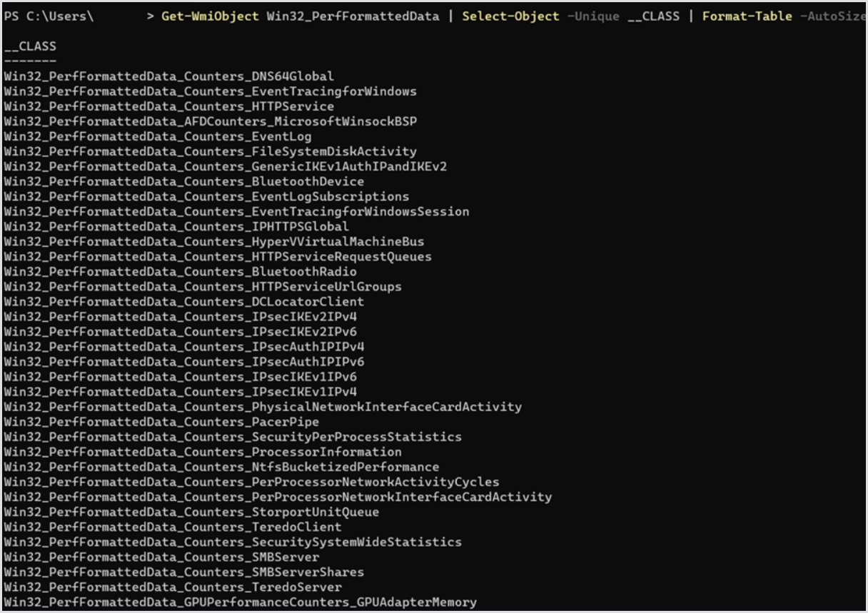Click the Counters_TeredoClient output line
The height and width of the screenshot is (613, 868).
[x=173, y=527]
